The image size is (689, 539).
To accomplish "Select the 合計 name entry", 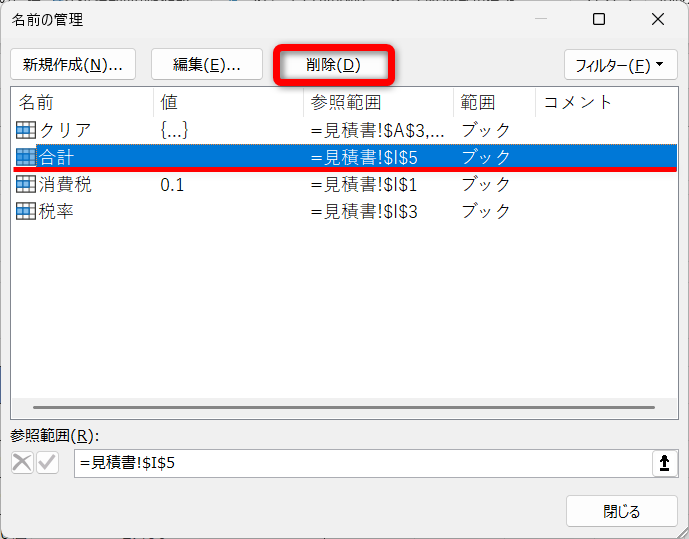I will (x=56, y=157).
